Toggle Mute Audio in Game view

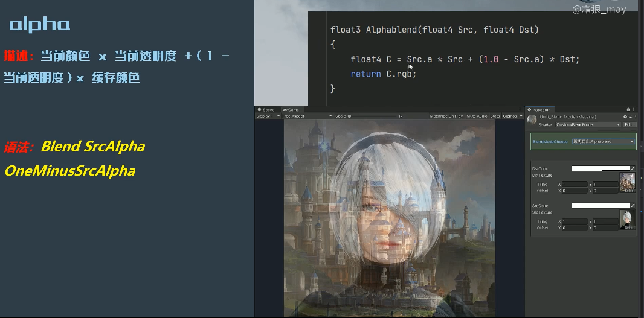point(477,116)
